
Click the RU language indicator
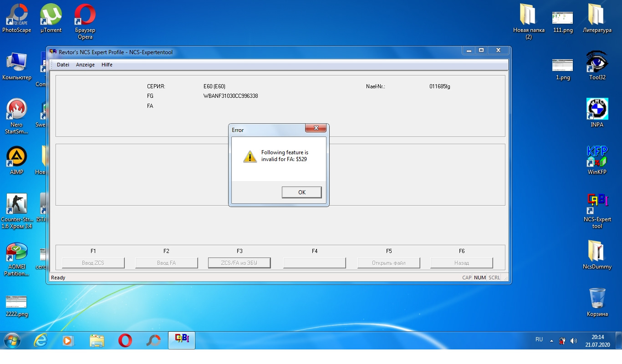tap(539, 339)
